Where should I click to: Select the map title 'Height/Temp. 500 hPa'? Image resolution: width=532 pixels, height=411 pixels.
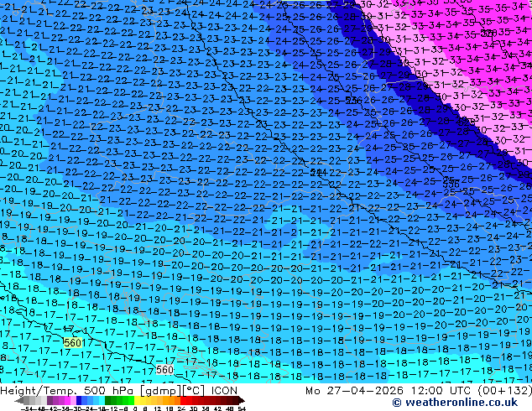[69, 391]
